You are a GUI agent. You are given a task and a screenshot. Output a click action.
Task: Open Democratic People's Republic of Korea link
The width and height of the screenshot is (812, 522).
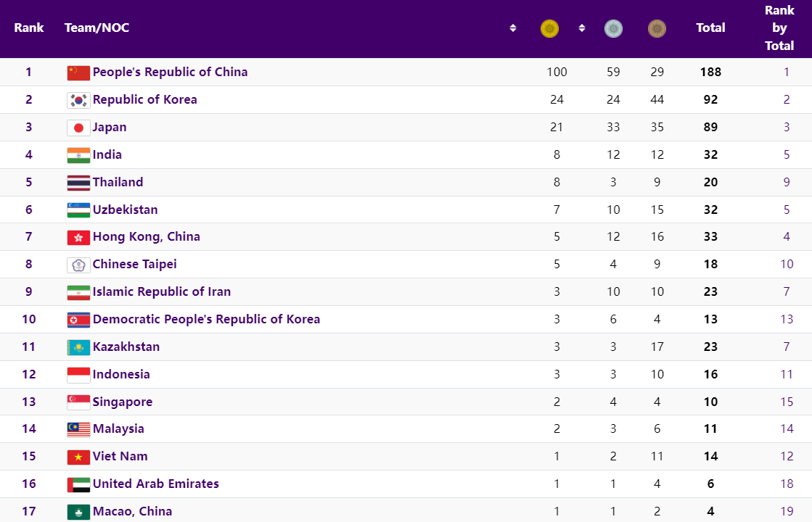[207, 319]
